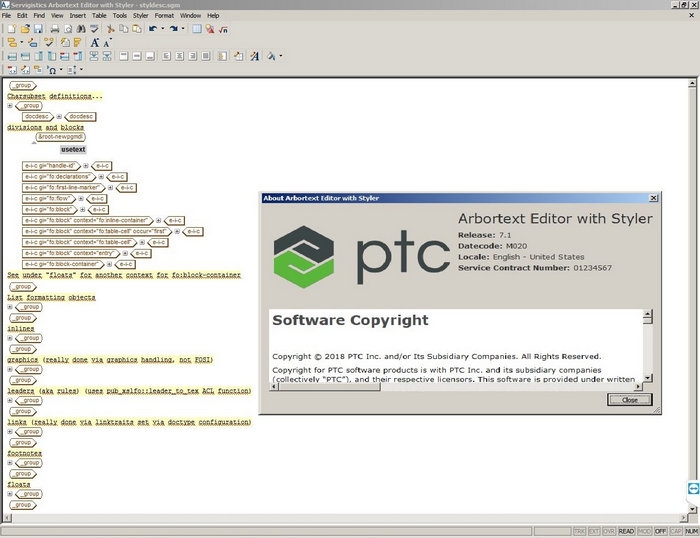Expand e-i-c gi="fo:declarations" element
The width and height of the screenshot is (700, 538).
[x=101, y=177]
